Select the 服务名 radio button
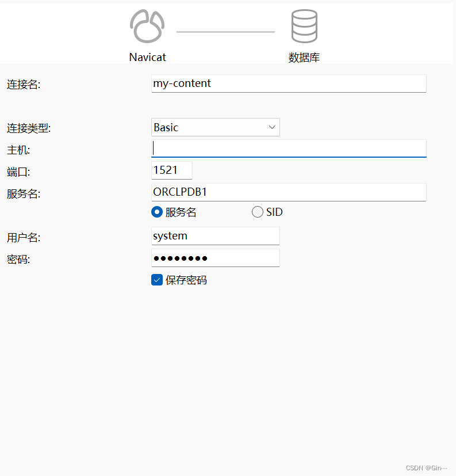The height and width of the screenshot is (476, 456). (x=157, y=212)
